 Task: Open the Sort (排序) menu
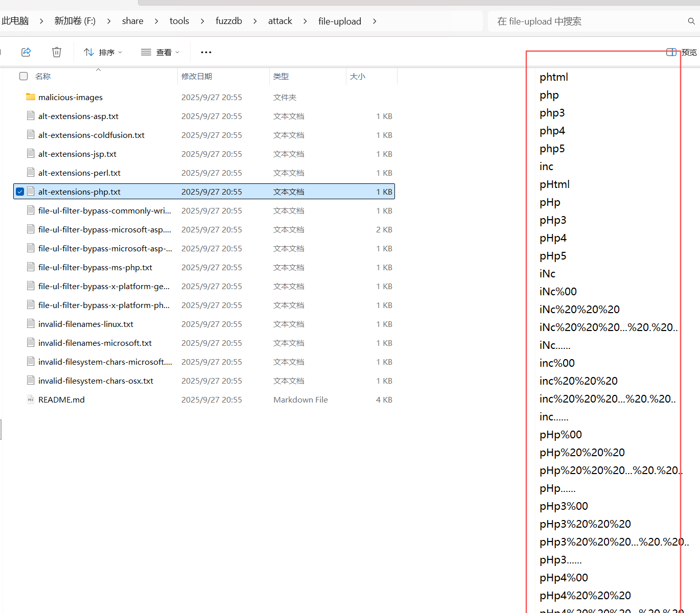103,52
